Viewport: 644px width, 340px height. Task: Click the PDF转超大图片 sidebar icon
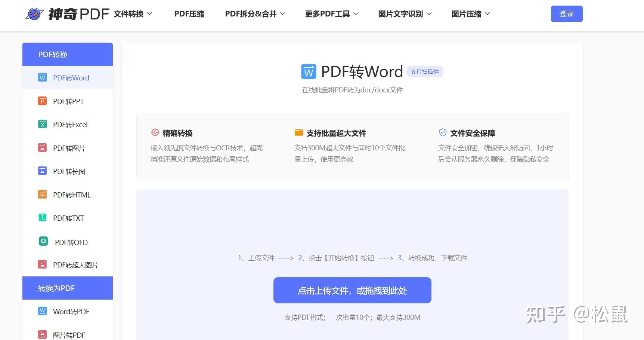point(43,264)
